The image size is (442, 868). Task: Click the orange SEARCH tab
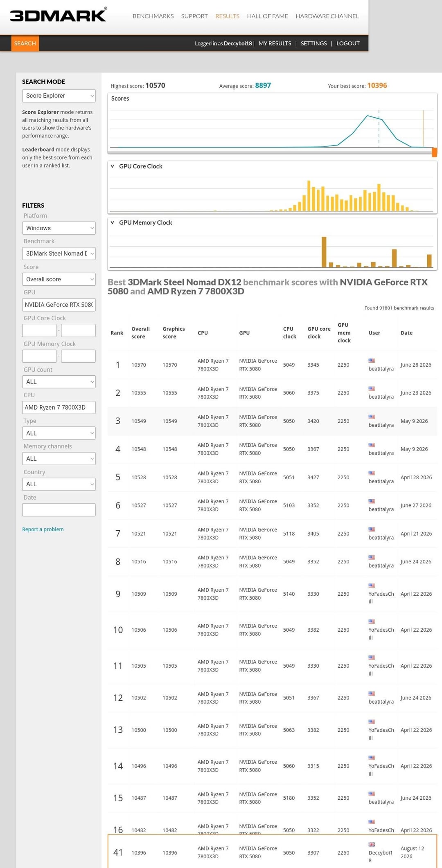(x=25, y=43)
